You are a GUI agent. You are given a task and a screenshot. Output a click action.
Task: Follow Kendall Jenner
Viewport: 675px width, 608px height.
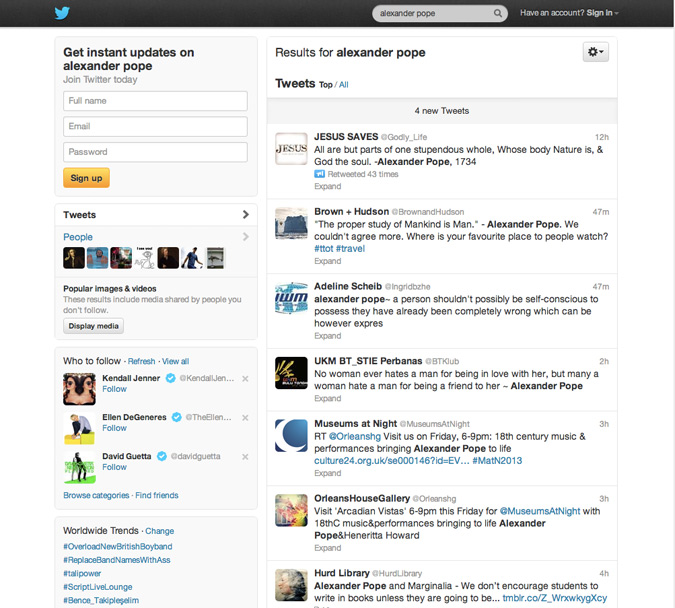(115, 389)
